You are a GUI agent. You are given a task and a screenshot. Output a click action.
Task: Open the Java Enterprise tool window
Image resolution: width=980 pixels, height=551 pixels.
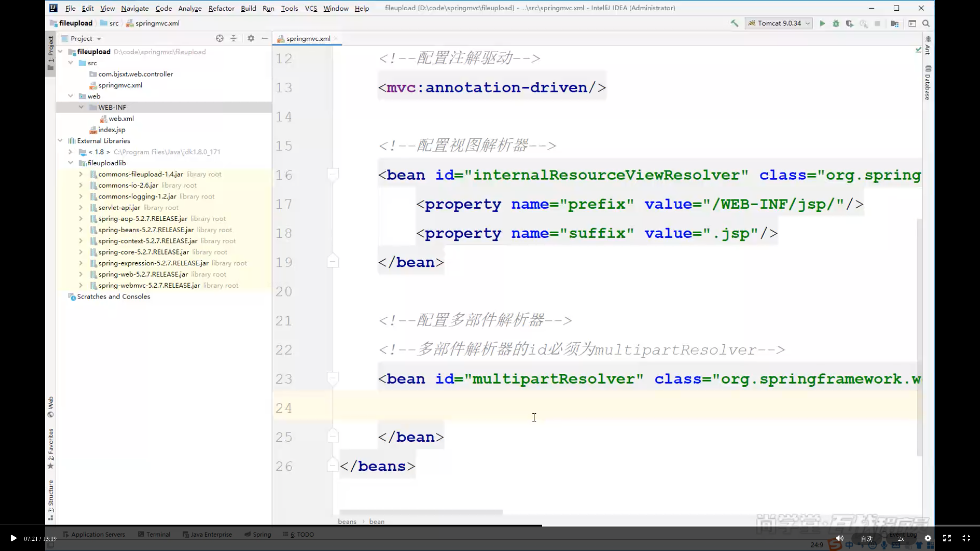pyautogui.click(x=207, y=534)
